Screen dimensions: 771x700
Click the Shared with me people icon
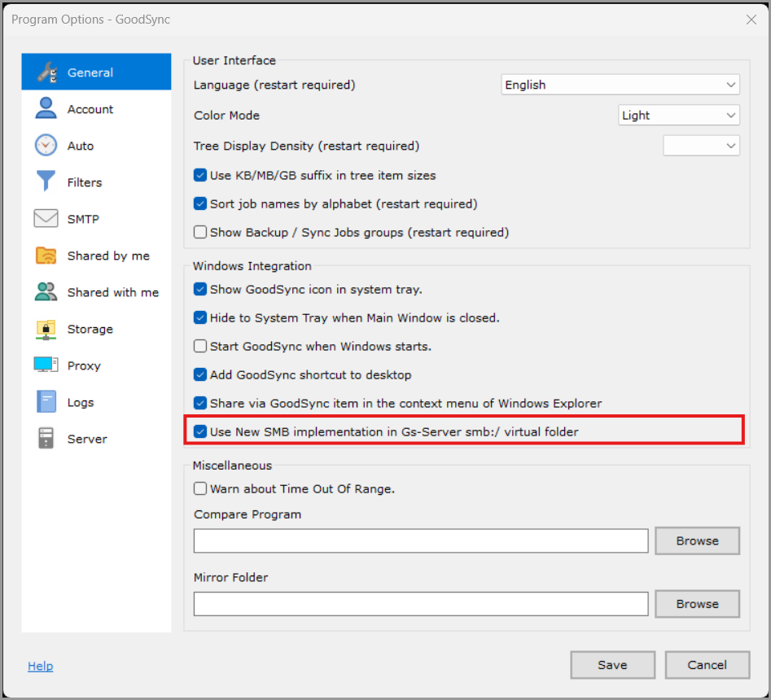46,291
